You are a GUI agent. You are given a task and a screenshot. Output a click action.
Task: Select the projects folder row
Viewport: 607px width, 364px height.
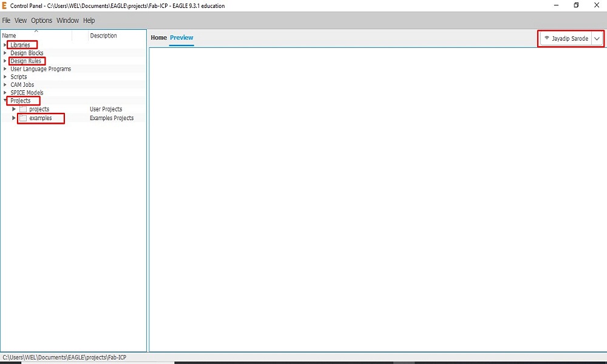pyautogui.click(x=73, y=109)
